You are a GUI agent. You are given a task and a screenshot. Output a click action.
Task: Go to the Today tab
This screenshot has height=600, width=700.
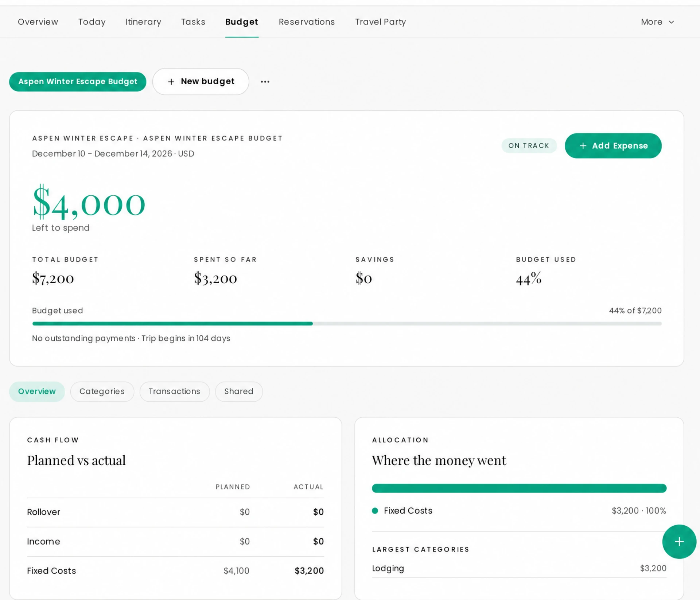pyautogui.click(x=92, y=22)
